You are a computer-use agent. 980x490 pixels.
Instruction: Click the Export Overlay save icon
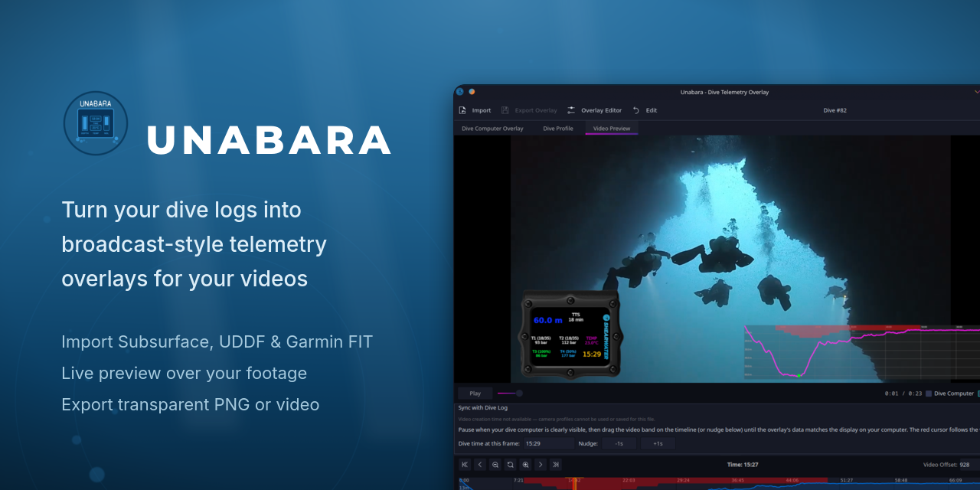(x=505, y=110)
